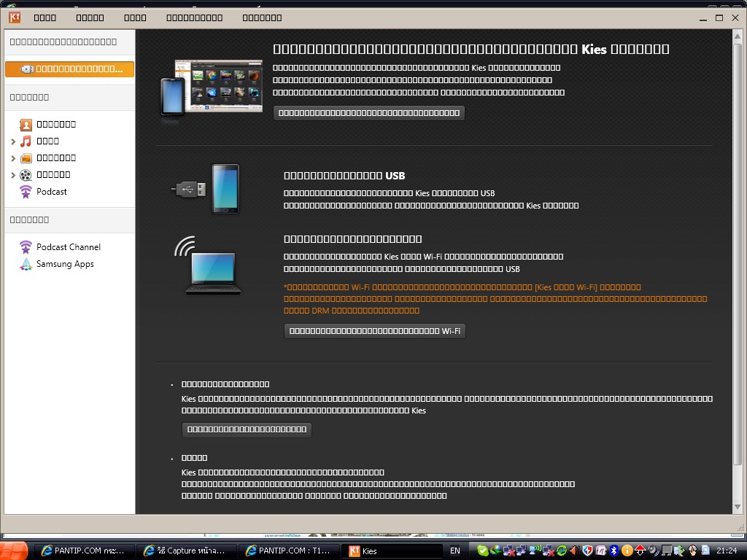The image size is (747, 560).
Task: Click the Kies logo in the title bar
Action: click(15, 17)
